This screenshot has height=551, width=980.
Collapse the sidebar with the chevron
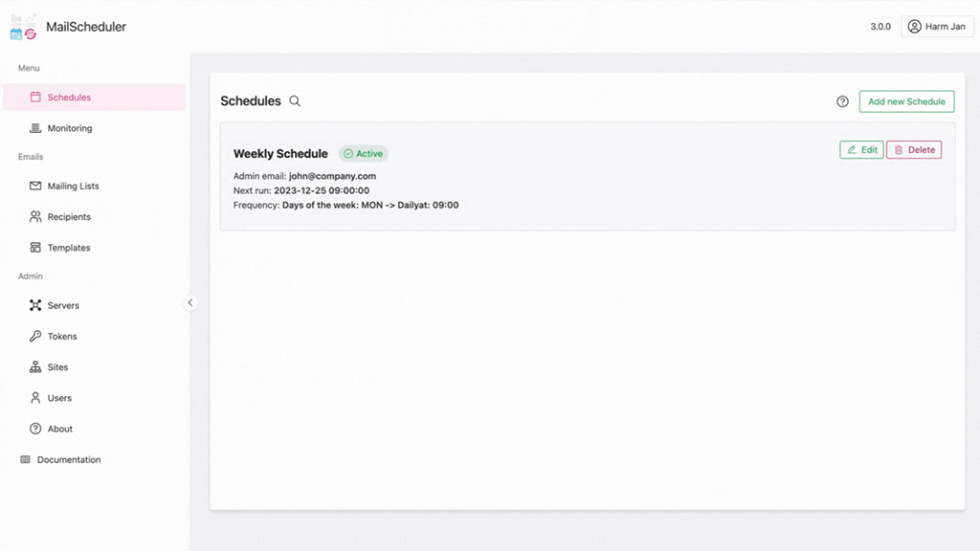coord(190,303)
